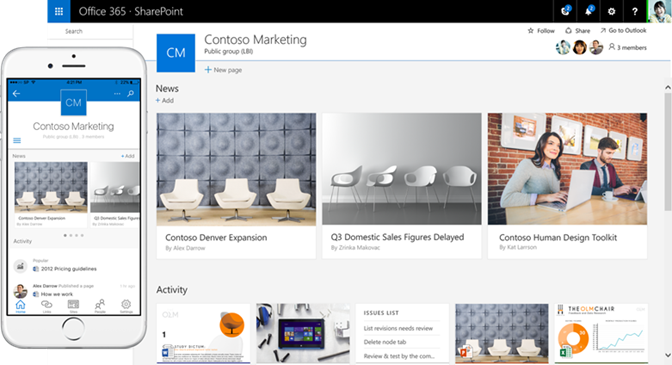672x365 pixels.
Task: Click the third member avatar in the header
Action: tap(596, 48)
